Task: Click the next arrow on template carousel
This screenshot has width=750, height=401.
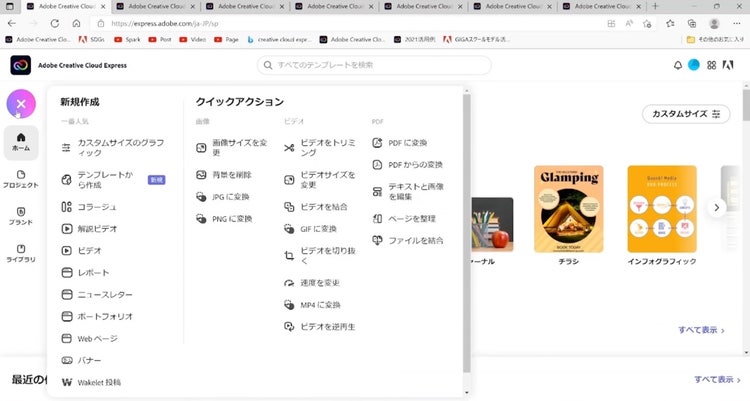Action: tap(717, 208)
